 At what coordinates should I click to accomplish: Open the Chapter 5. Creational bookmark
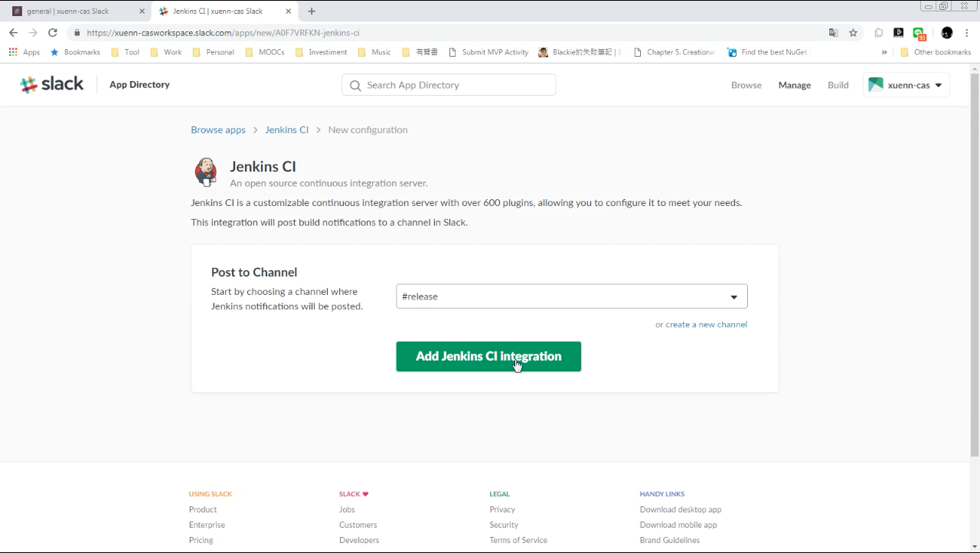(675, 52)
